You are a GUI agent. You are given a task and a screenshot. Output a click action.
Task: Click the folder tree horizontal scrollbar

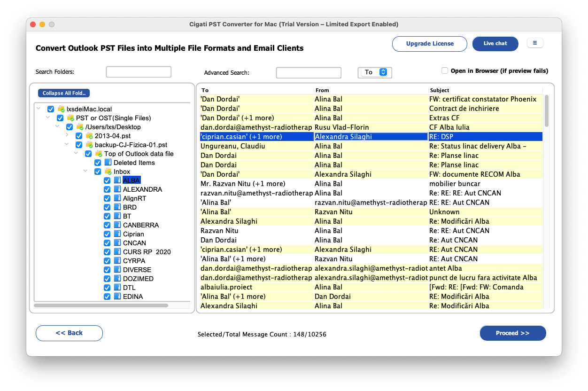101,305
